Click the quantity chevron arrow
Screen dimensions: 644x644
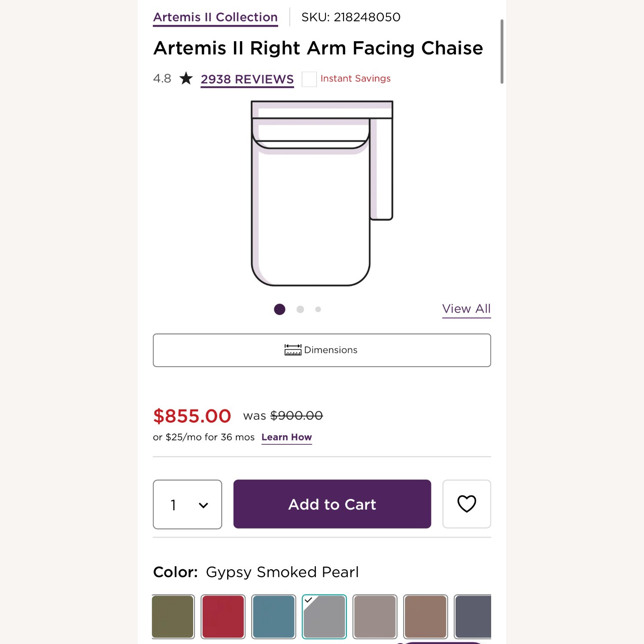click(x=204, y=505)
